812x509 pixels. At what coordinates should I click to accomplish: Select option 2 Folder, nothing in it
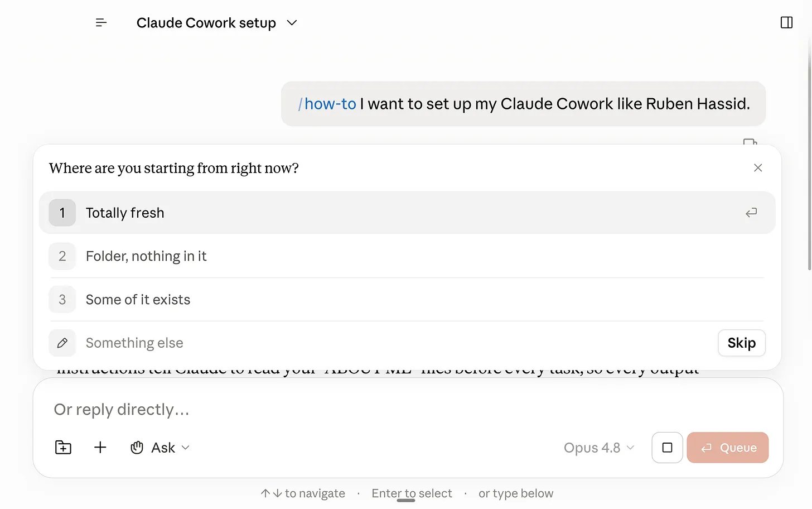click(407, 256)
